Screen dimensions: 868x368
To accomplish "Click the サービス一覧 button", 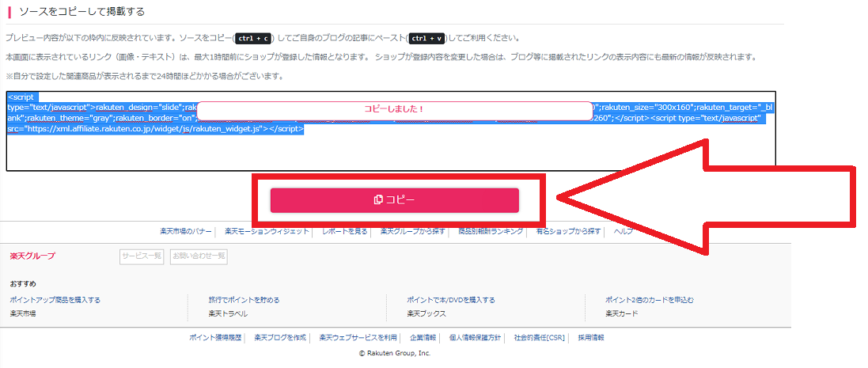I will click(142, 256).
